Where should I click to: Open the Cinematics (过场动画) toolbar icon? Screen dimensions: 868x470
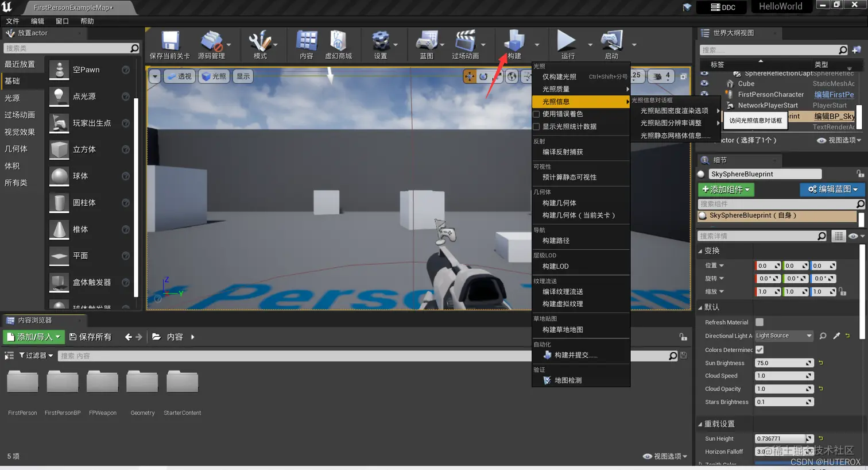point(465,41)
